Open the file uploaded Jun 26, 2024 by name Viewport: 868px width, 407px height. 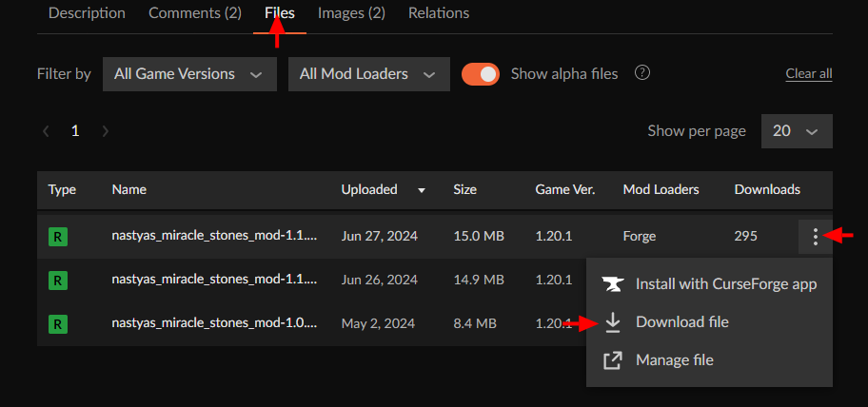pos(214,280)
